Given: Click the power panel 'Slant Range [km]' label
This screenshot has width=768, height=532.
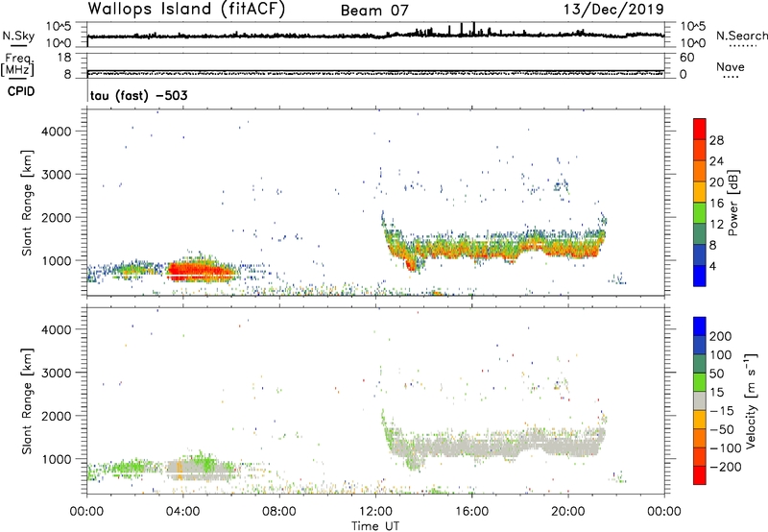Looking at the screenshot, I should pos(27,203).
